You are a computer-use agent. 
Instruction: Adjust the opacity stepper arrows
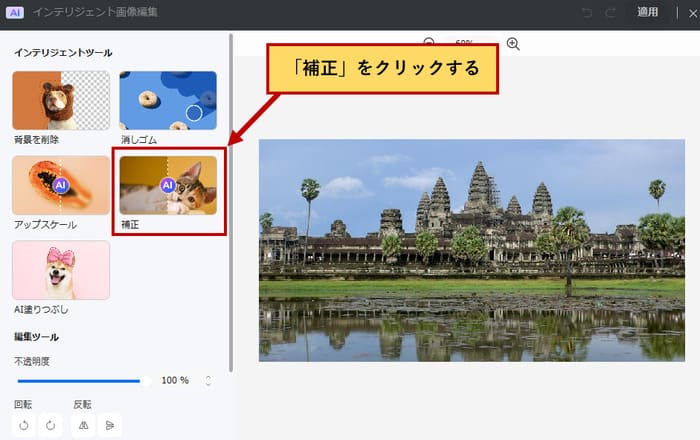pos(208,381)
